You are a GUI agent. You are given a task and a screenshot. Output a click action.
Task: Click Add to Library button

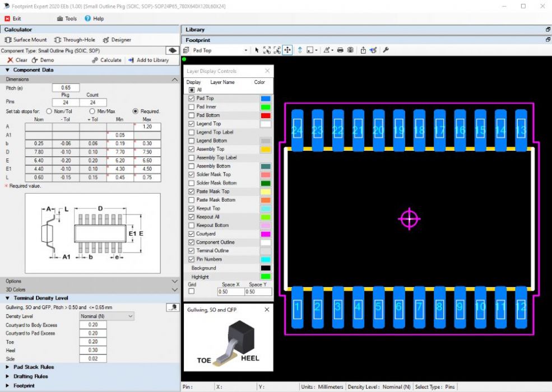[149, 60]
